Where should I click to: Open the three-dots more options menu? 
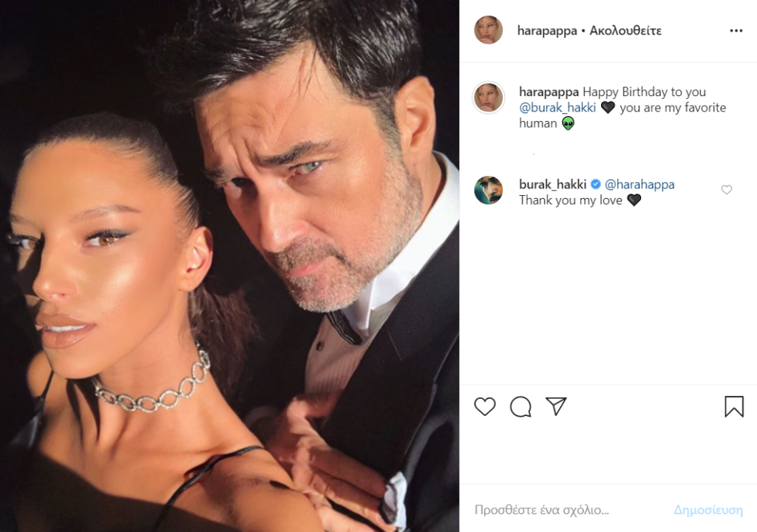tap(736, 30)
